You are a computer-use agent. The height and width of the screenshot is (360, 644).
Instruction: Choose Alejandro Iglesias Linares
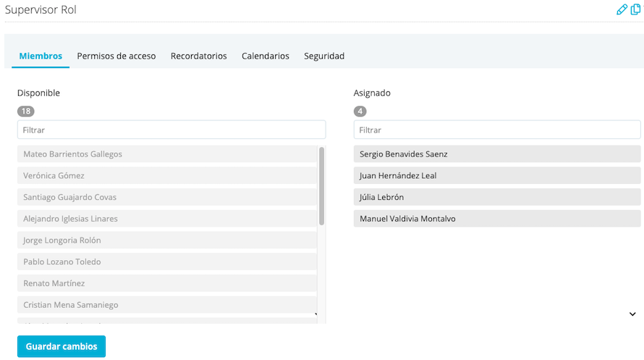[166, 219]
